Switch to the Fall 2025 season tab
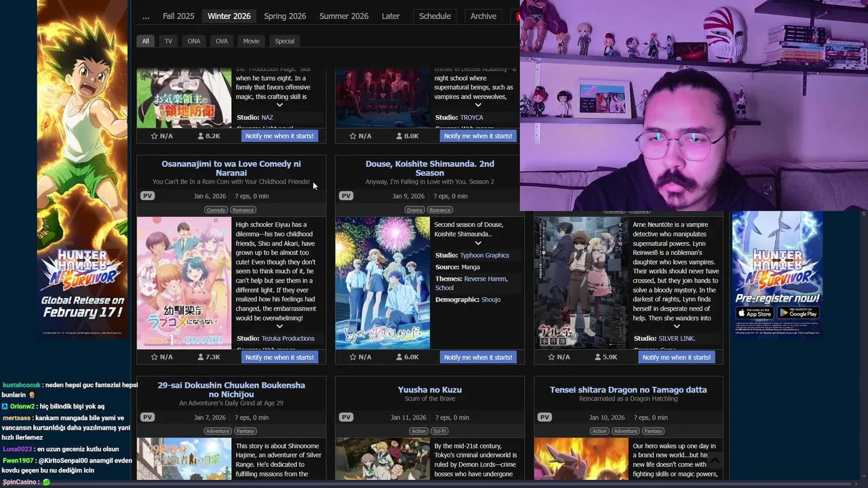Screen dimensions: 868x488 tap(178, 16)
